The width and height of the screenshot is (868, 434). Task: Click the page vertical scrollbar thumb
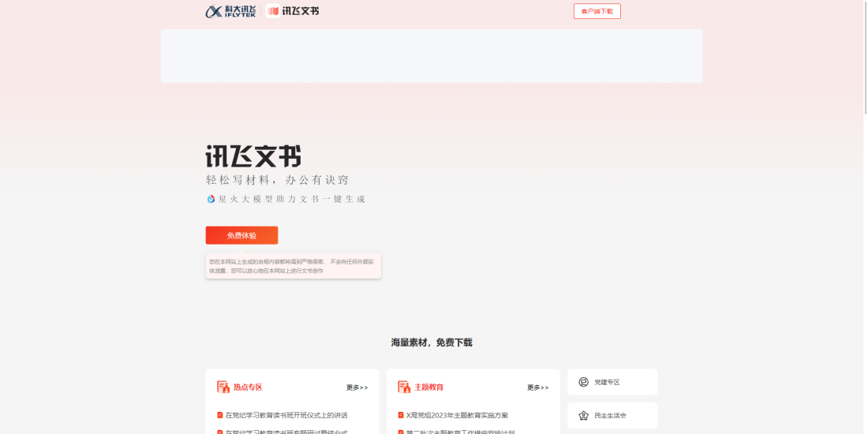coord(865,58)
